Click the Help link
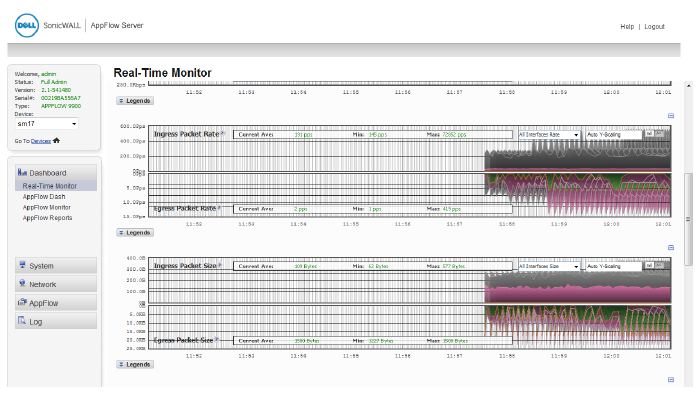 [627, 27]
